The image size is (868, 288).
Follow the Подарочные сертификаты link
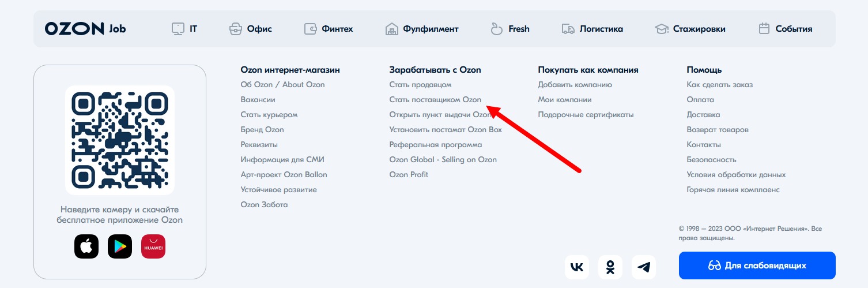click(x=586, y=115)
